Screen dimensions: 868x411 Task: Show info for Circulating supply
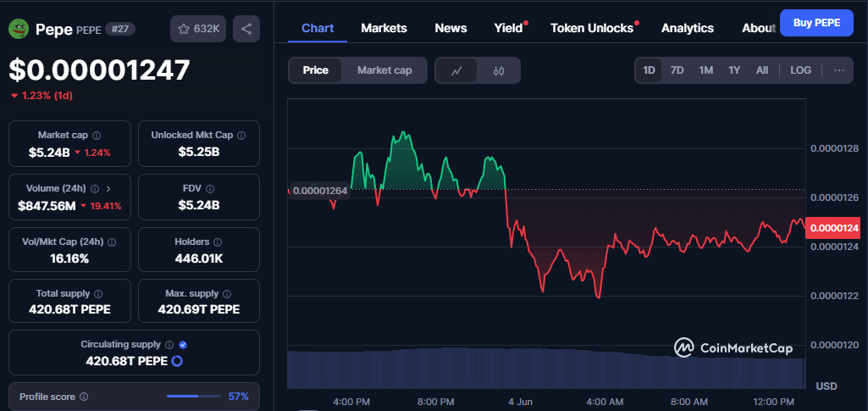(x=169, y=345)
